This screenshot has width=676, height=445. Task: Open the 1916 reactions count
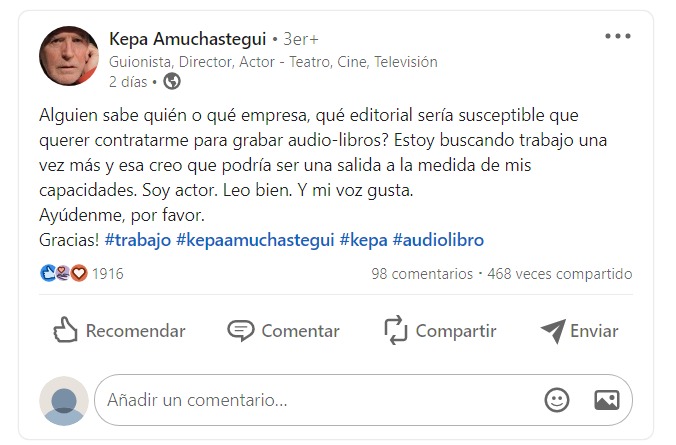click(x=107, y=274)
